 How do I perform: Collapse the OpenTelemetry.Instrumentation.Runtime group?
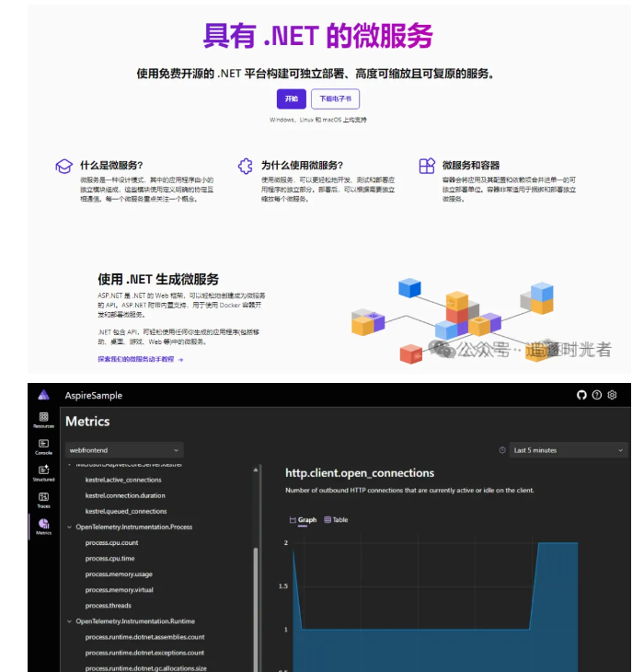(69, 621)
